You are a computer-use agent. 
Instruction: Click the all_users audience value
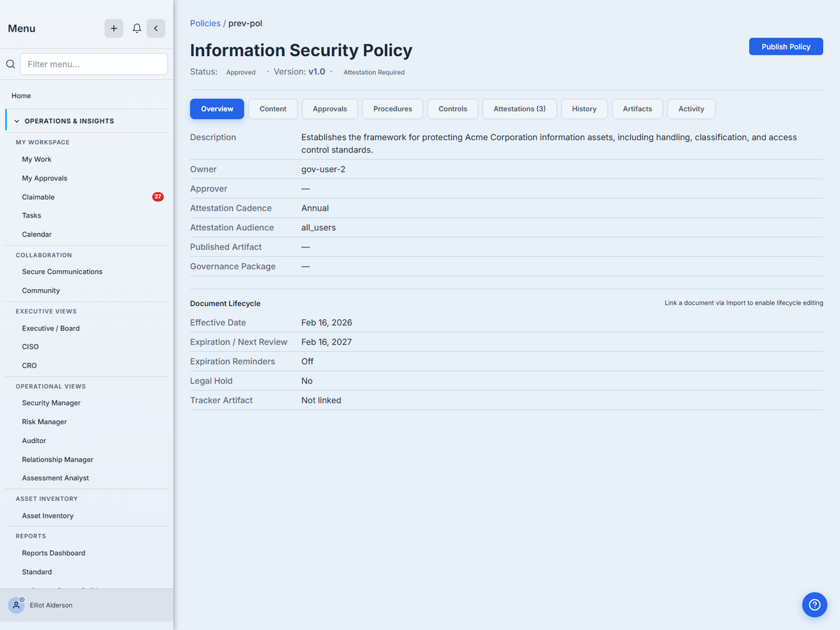318,227
